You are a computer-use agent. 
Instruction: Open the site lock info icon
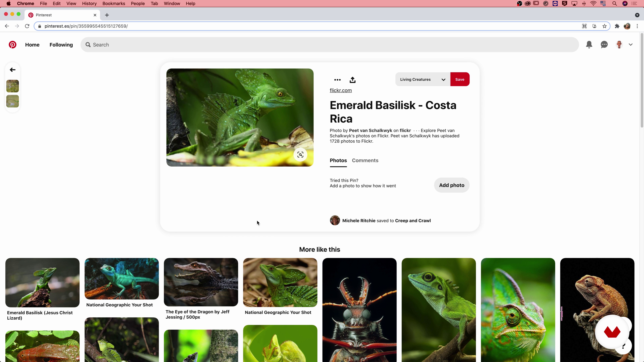click(x=40, y=26)
